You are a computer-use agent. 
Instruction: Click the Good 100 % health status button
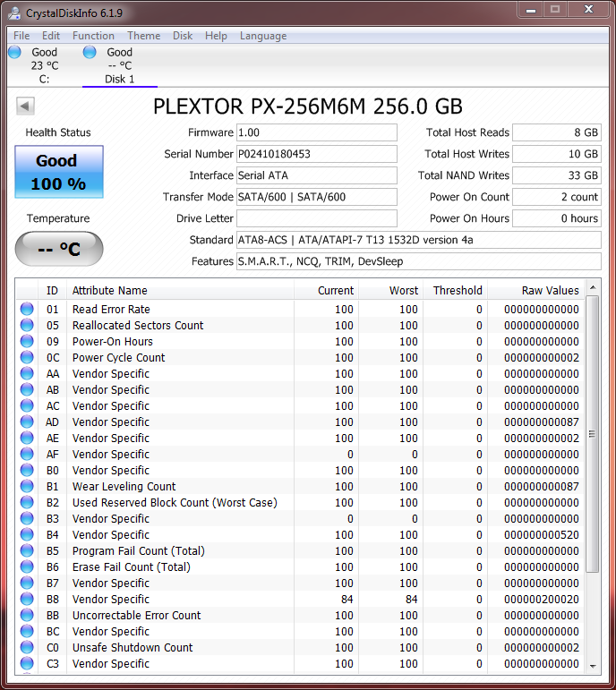pos(59,172)
